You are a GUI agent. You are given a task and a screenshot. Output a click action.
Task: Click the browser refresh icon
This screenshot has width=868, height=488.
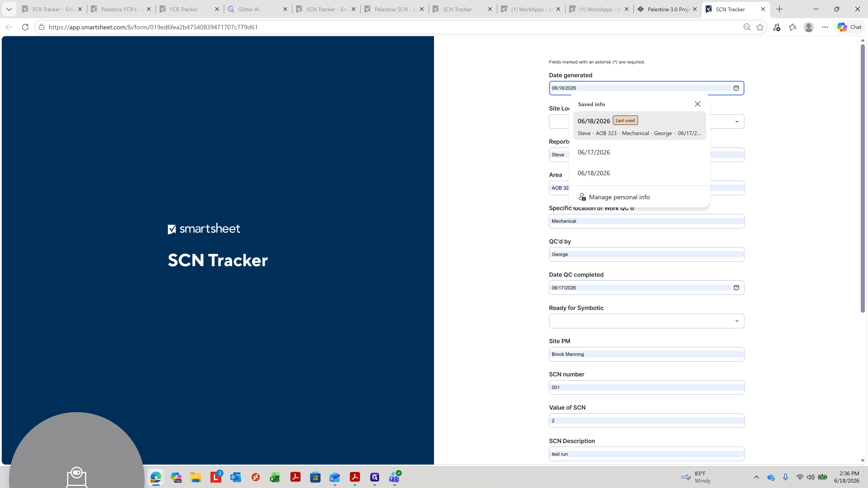tap(25, 27)
